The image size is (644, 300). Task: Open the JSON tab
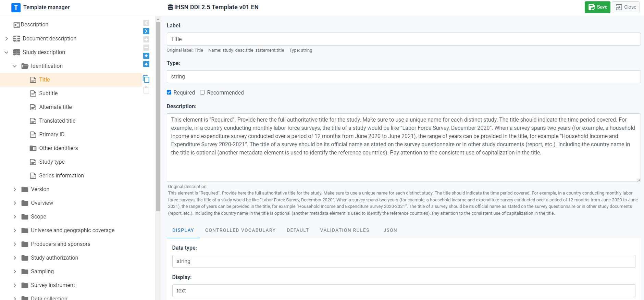tap(390, 230)
